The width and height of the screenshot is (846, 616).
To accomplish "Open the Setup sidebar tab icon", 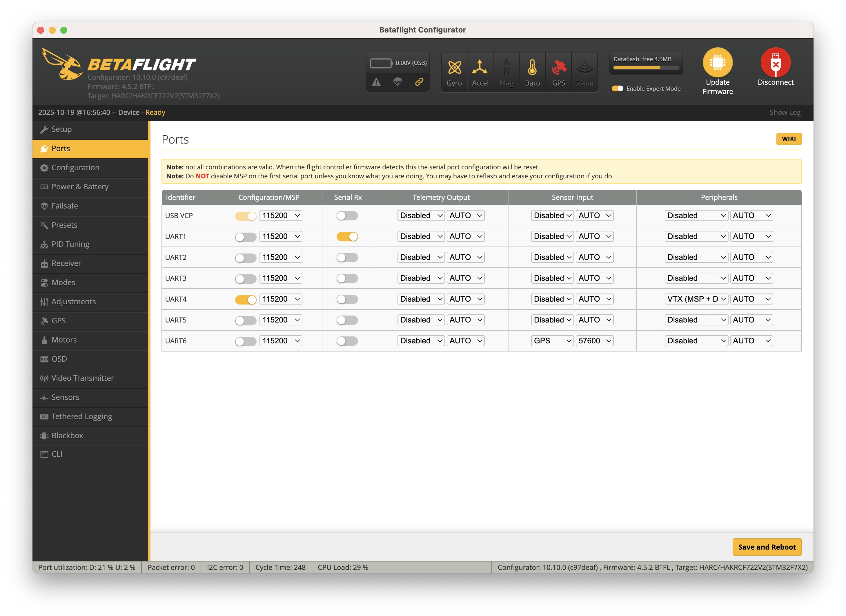I will click(45, 129).
